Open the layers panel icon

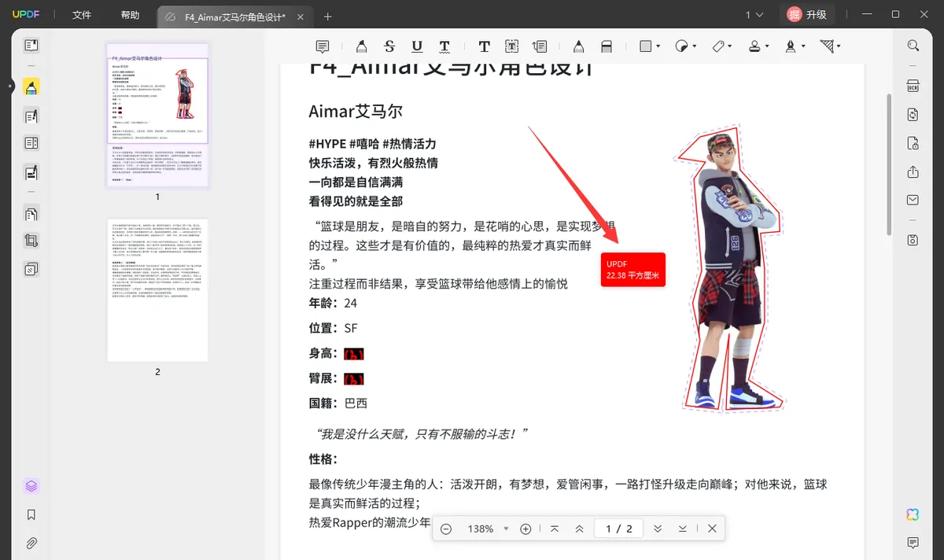point(31,486)
